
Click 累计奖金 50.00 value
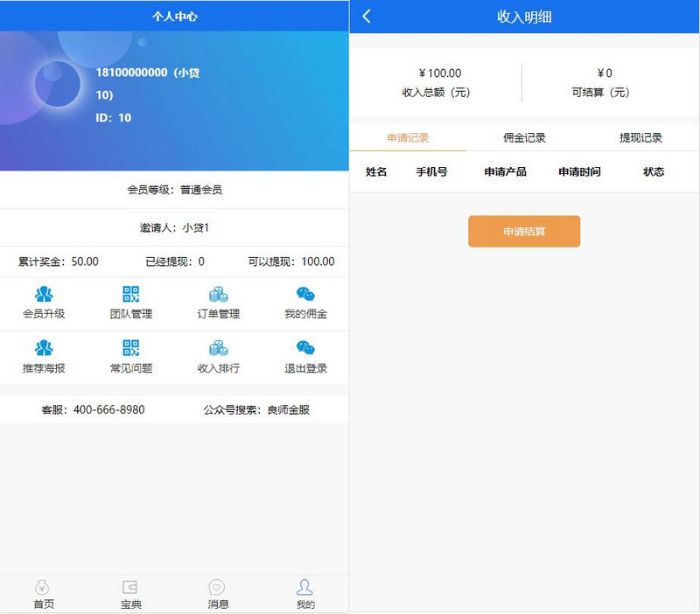point(85,262)
